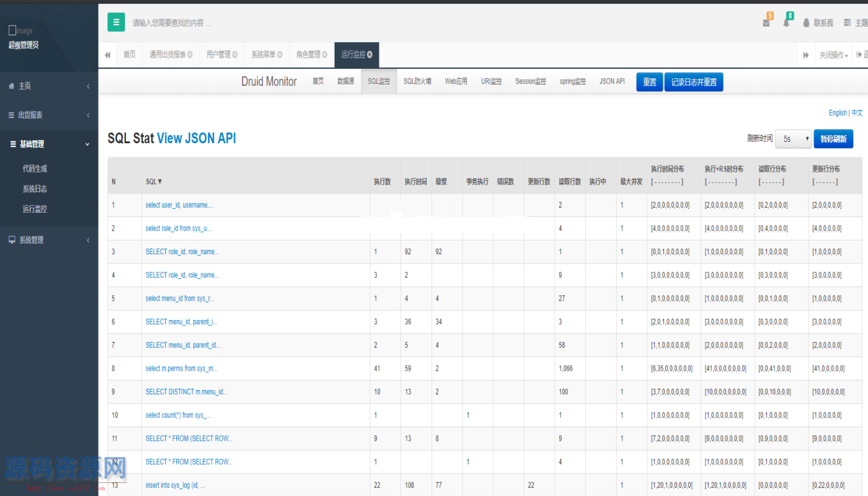Expand the 出货报表 sidebar menu
The height and width of the screenshot is (496, 868).
[49, 115]
